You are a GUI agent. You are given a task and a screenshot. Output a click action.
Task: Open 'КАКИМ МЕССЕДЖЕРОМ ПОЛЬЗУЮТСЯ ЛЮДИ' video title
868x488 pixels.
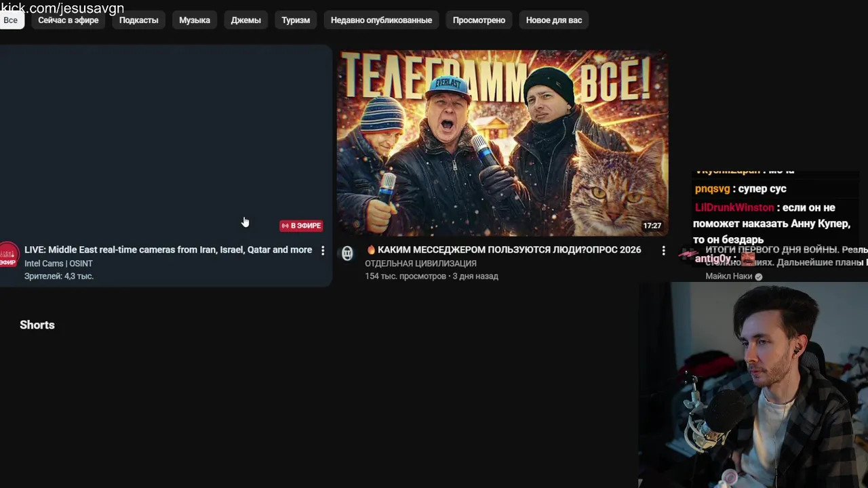coord(502,250)
